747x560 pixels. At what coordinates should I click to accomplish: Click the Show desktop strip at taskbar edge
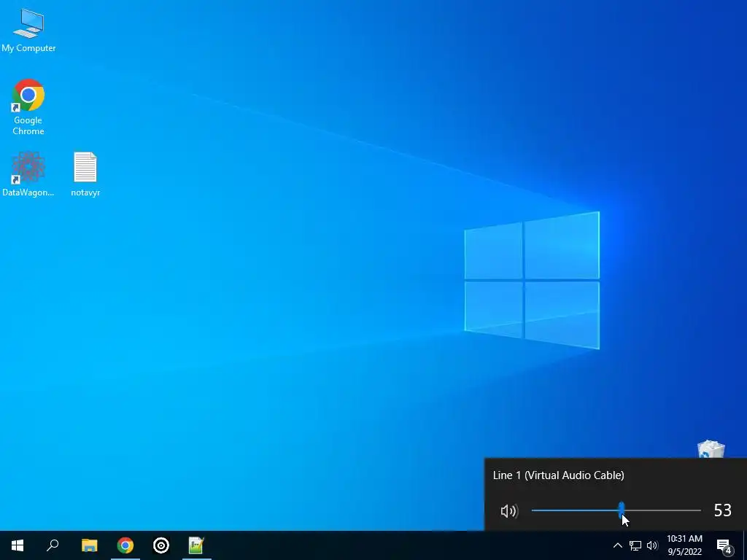pyautogui.click(x=745, y=545)
